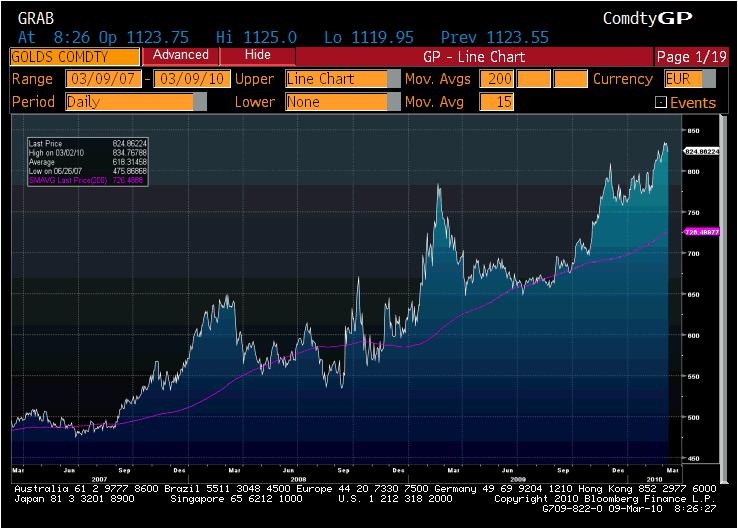Expand the Upper chart type dropdown arrow

394,79
